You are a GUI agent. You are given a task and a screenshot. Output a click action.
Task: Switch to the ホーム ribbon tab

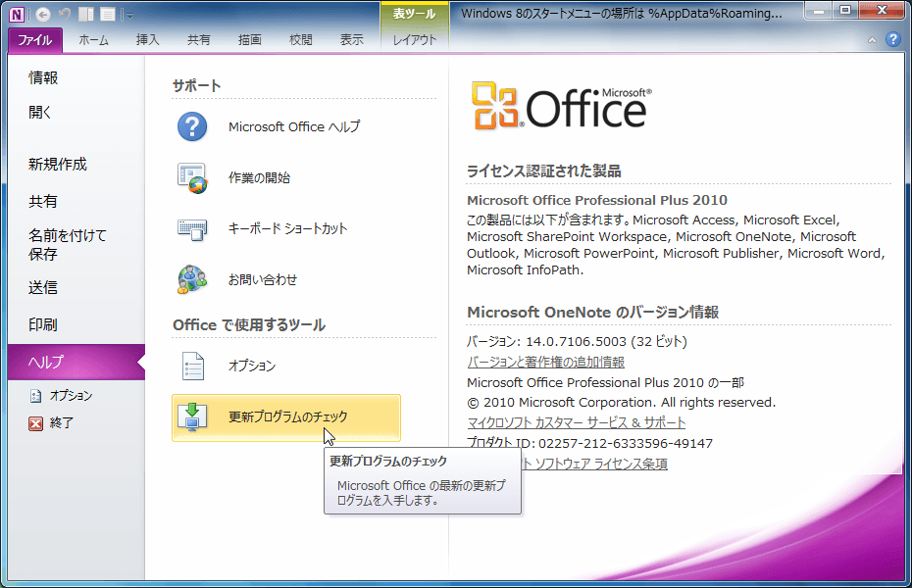pyautogui.click(x=93, y=40)
